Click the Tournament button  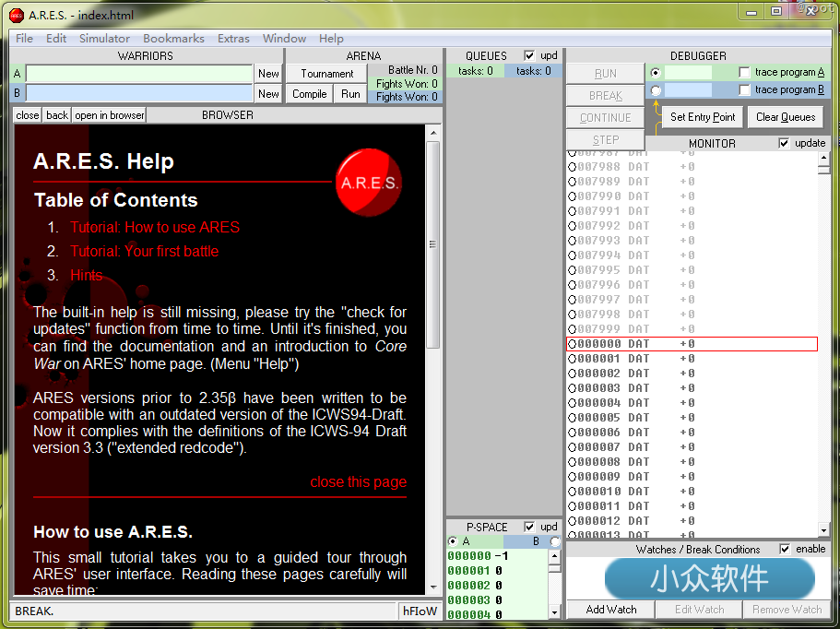click(326, 74)
